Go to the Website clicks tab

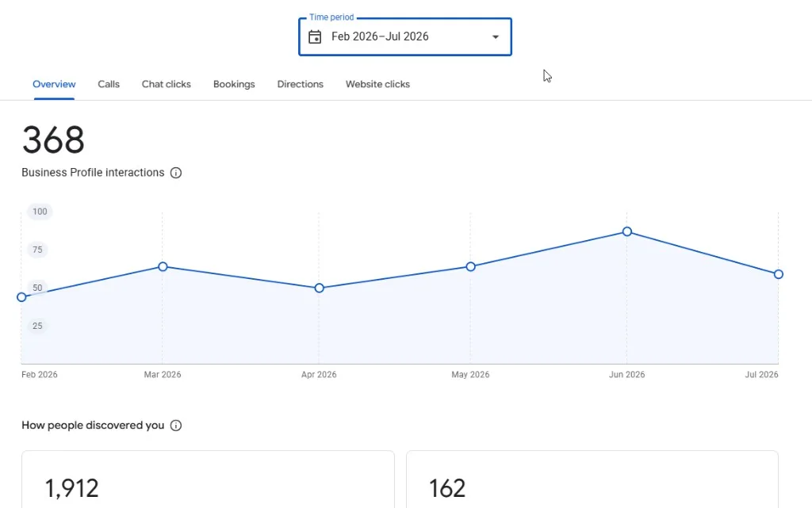(377, 84)
